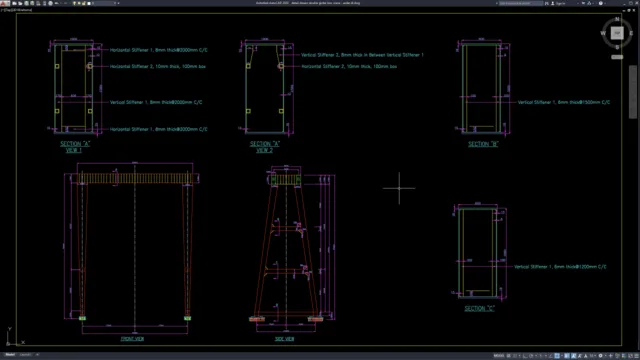The height and width of the screenshot is (360, 640).
Task: Click the isolate objects icon in status bar
Action: coord(617,356)
